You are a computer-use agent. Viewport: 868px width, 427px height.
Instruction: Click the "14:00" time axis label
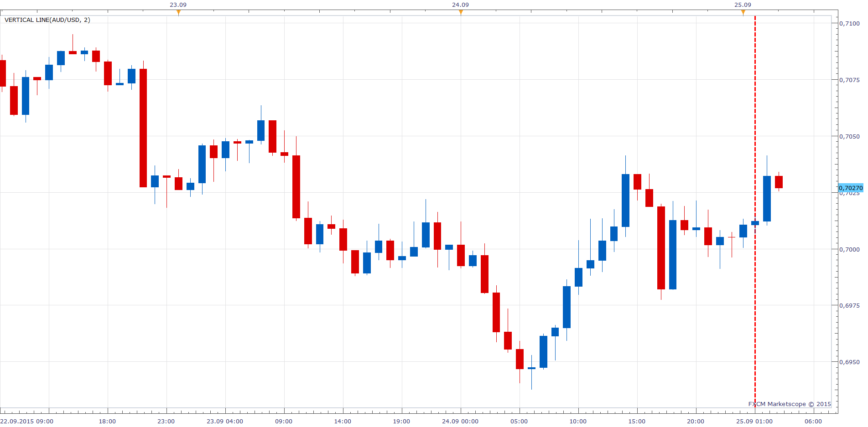[x=343, y=422]
